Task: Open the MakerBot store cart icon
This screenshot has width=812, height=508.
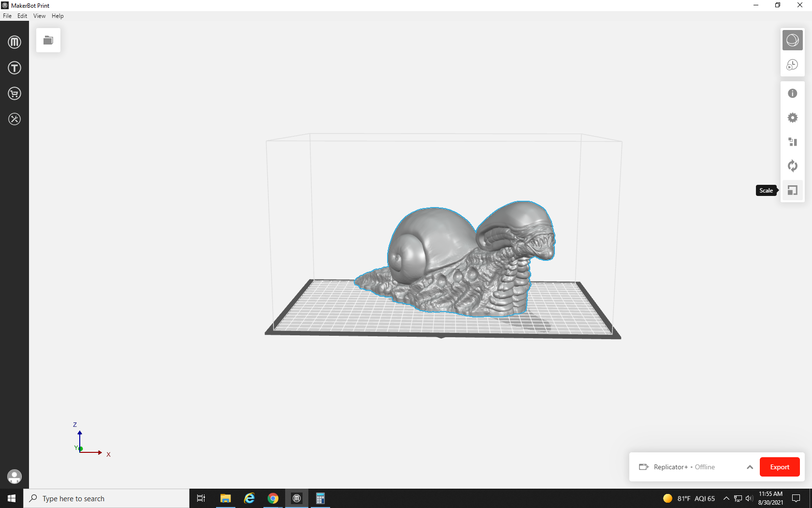Action: (14, 93)
